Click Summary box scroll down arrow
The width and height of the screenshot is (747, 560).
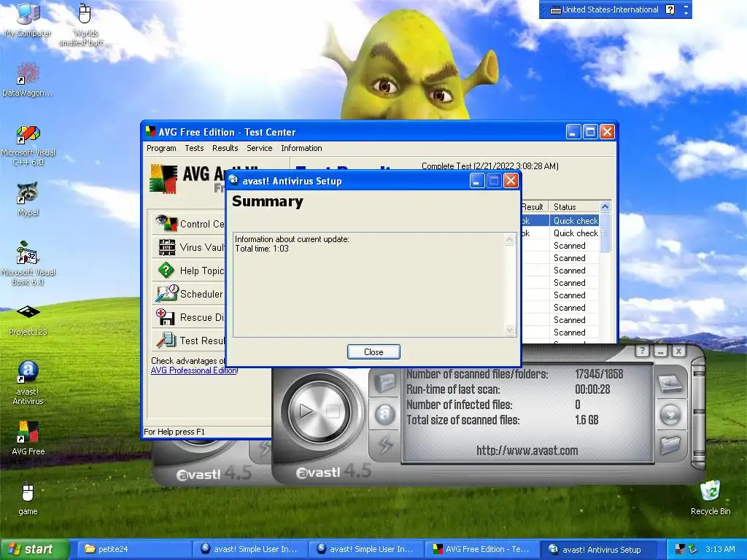(509, 330)
